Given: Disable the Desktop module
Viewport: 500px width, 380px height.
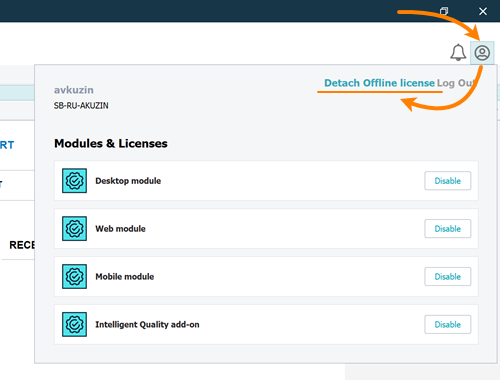Looking at the screenshot, I should pyautogui.click(x=448, y=181).
